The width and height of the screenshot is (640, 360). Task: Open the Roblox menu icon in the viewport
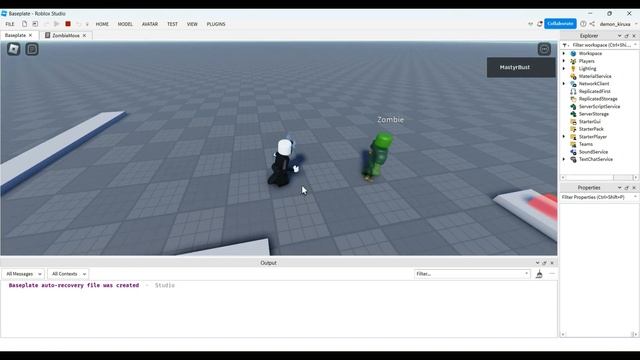(x=13, y=49)
